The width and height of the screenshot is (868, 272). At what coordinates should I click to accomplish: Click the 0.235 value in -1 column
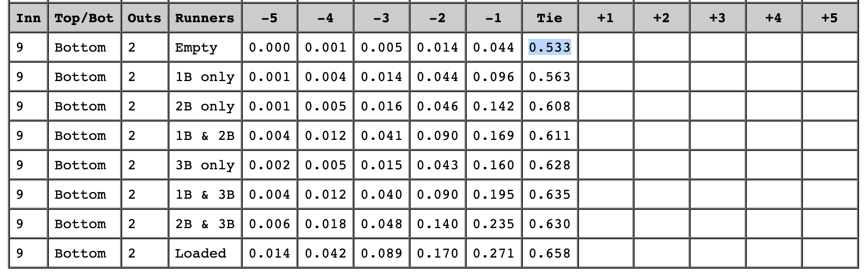[493, 224]
